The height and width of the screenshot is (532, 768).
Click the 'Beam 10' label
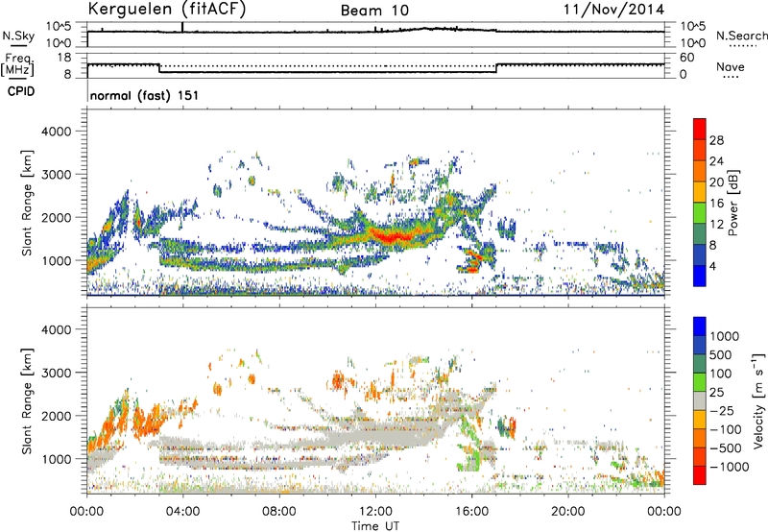click(x=374, y=11)
